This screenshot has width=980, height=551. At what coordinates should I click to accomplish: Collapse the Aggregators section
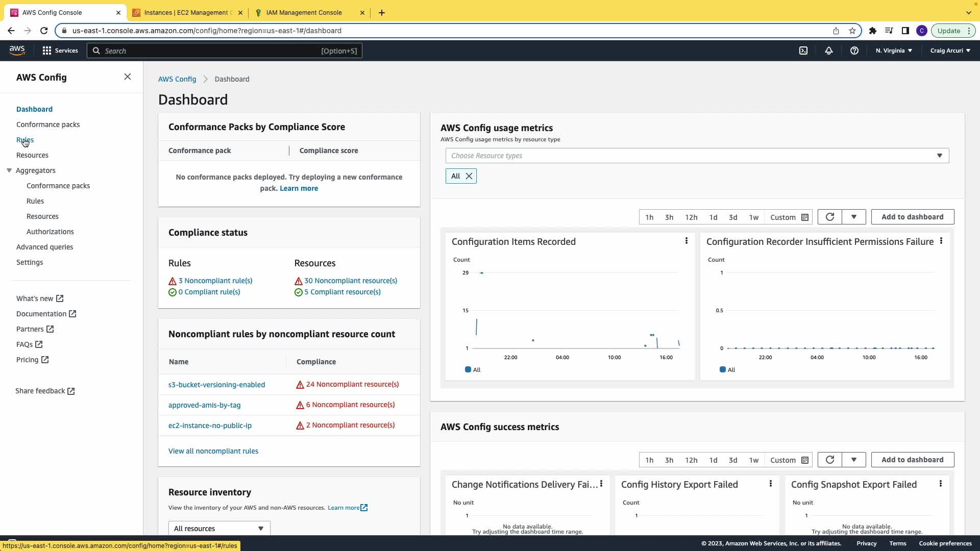[9, 170]
